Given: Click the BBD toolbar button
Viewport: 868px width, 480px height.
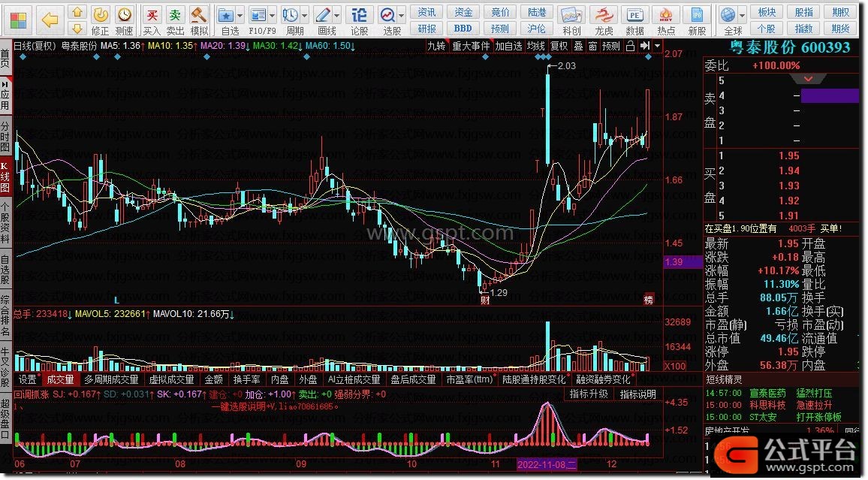Looking at the screenshot, I should click(x=463, y=29).
